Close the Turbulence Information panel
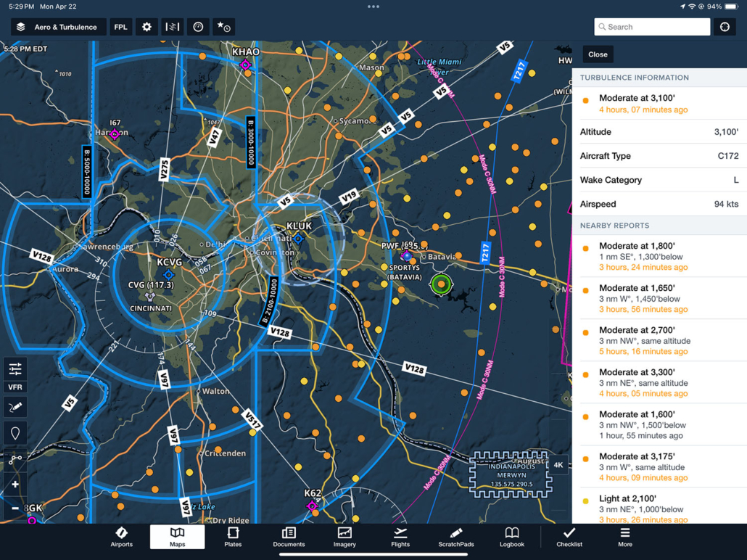This screenshot has width=747, height=560. [599, 54]
